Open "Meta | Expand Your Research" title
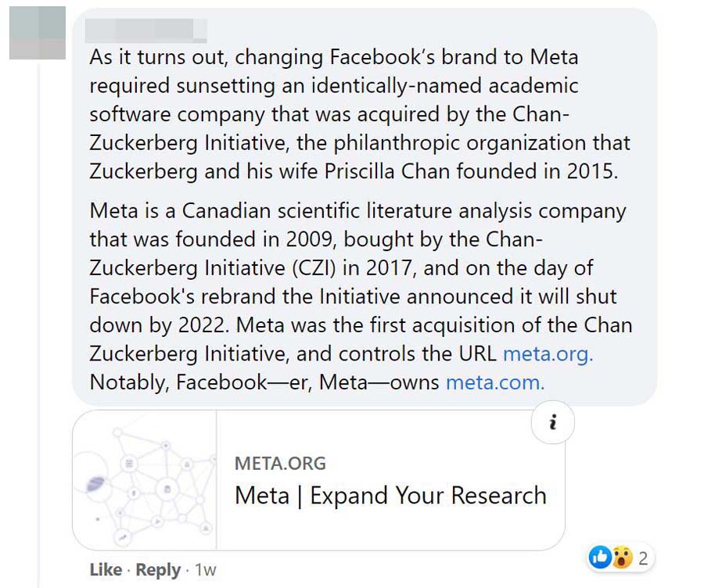The image size is (704, 588). [x=390, y=496]
